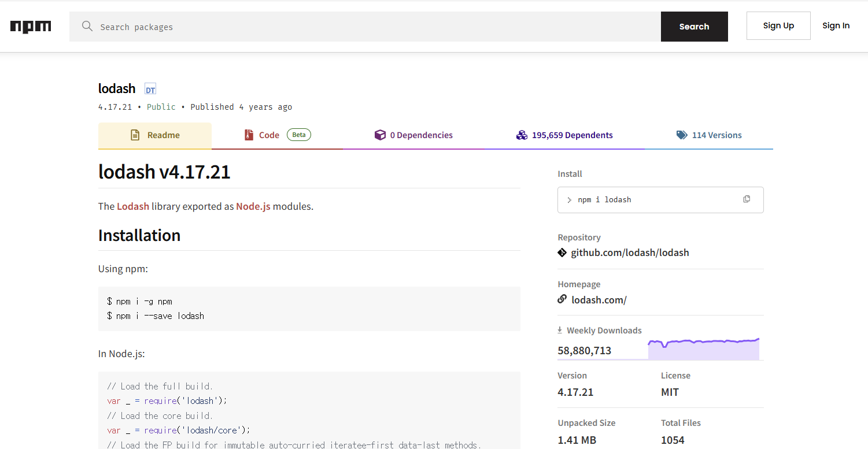Click the npm logo

[31, 27]
